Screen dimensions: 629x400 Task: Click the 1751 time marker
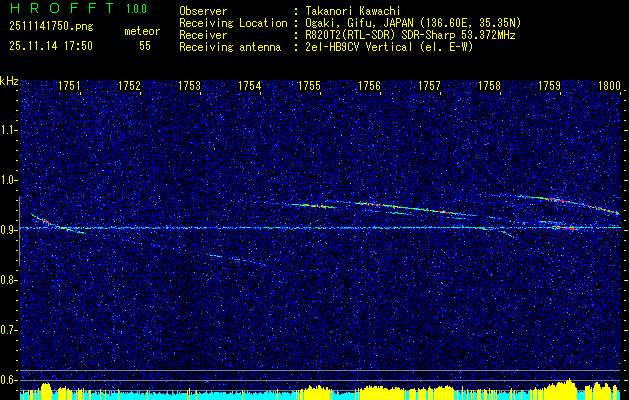tap(69, 86)
